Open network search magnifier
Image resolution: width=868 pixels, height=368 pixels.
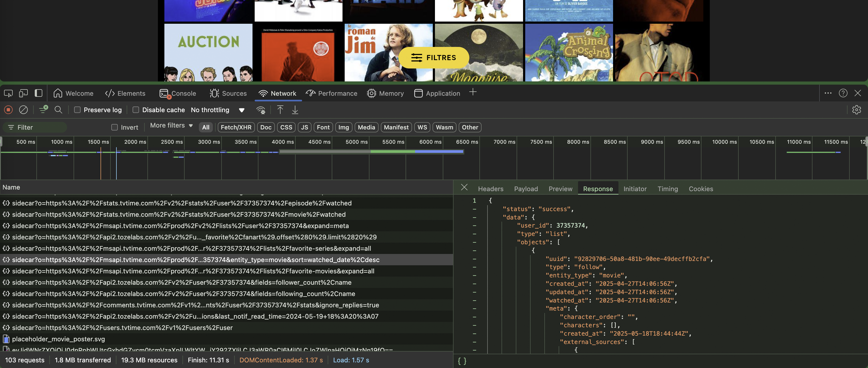[58, 110]
